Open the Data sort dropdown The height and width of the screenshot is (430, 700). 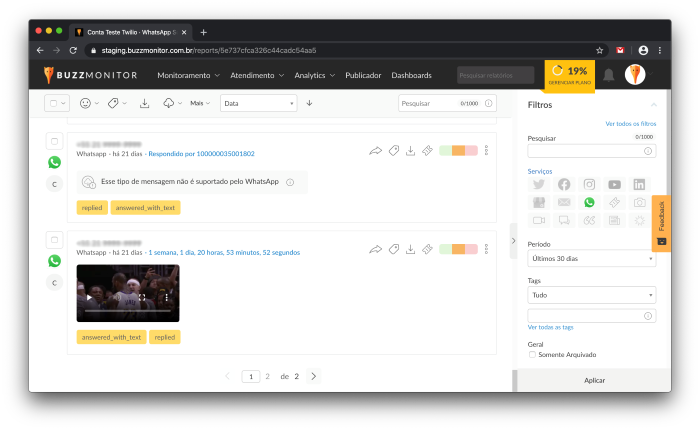click(x=258, y=103)
